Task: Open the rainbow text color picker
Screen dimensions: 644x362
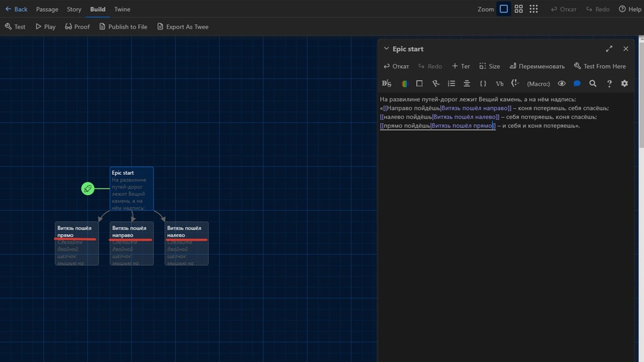Action: pyautogui.click(x=405, y=84)
